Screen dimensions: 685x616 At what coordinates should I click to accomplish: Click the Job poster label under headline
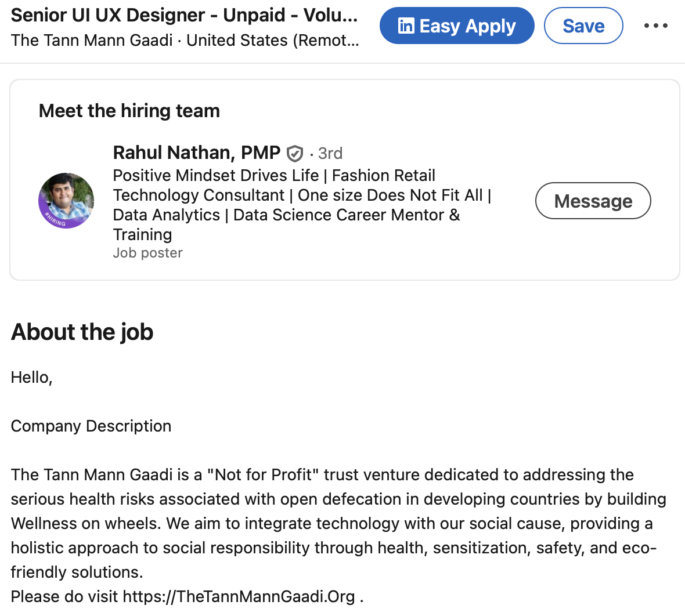click(x=147, y=253)
